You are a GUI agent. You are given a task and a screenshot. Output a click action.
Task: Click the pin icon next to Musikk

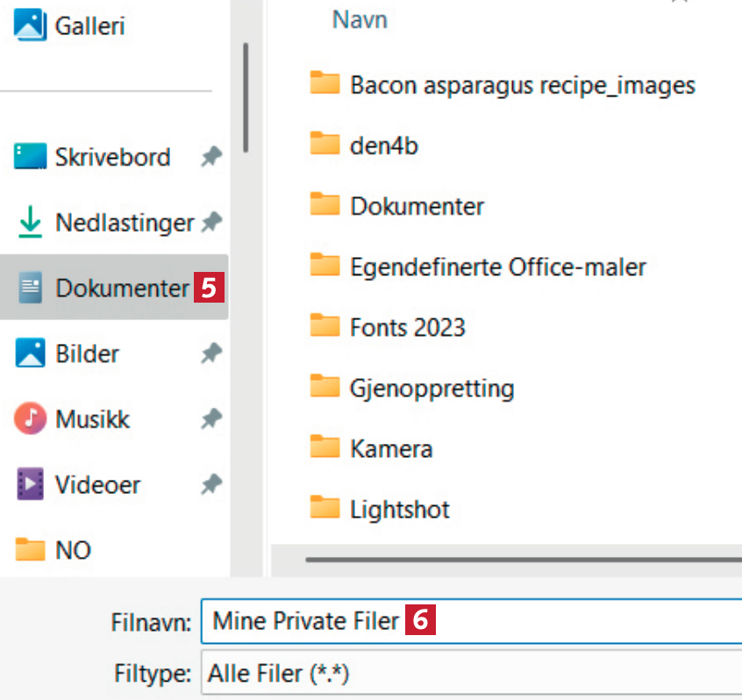(x=210, y=419)
